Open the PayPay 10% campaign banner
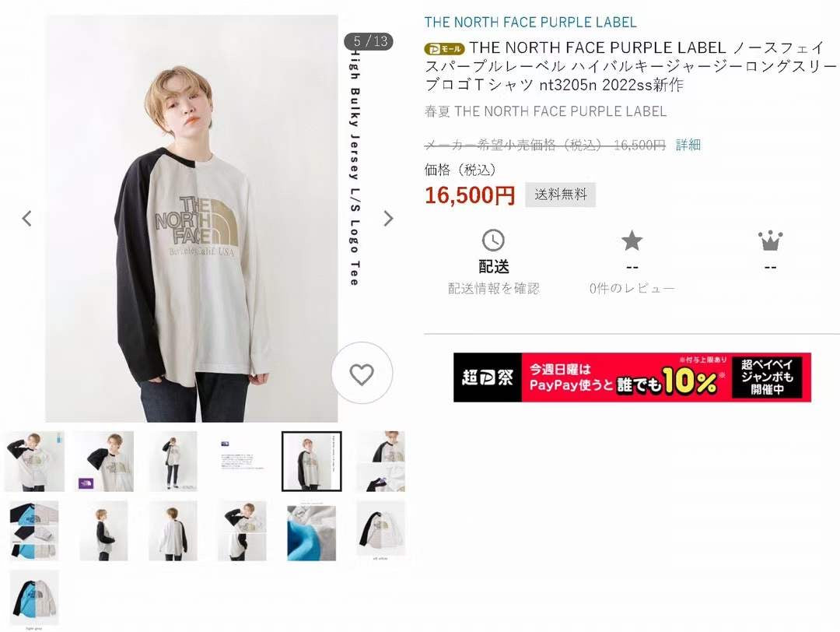This screenshot has width=840, height=632. coord(632,377)
